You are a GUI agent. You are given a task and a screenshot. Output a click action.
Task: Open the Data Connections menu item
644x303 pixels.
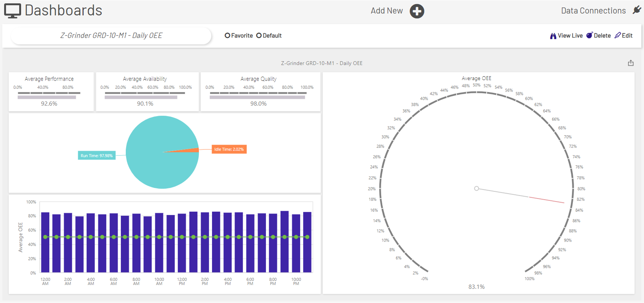593,10
